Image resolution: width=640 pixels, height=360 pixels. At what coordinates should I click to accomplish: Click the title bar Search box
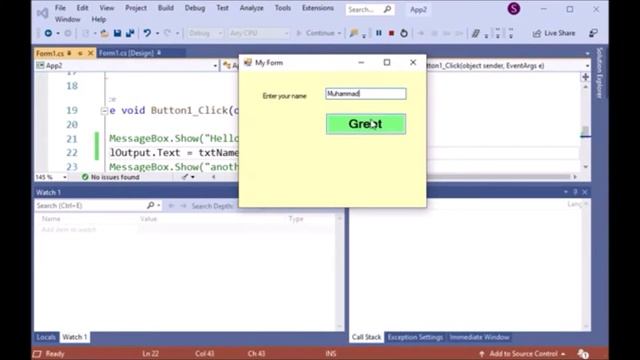(x=370, y=9)
